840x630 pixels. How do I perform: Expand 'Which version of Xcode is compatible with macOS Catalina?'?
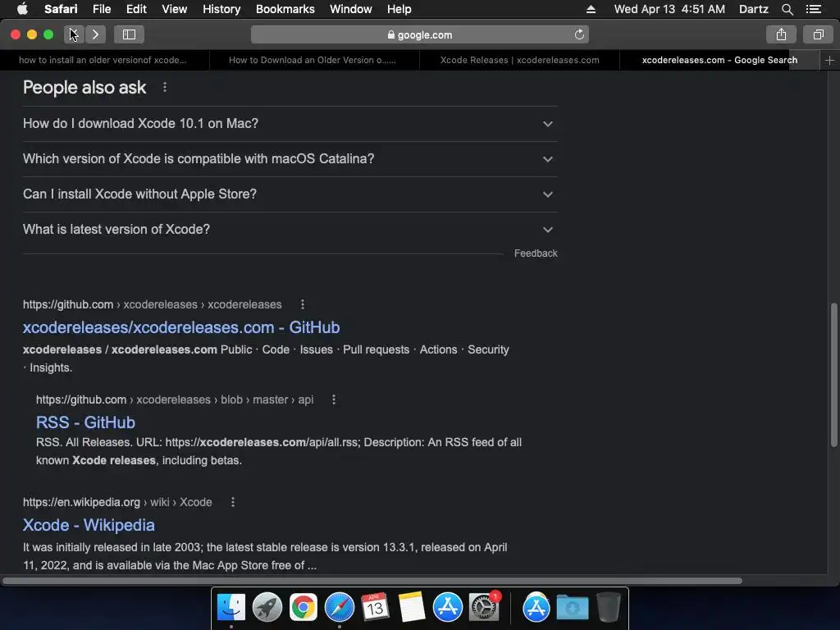(290, 159)
